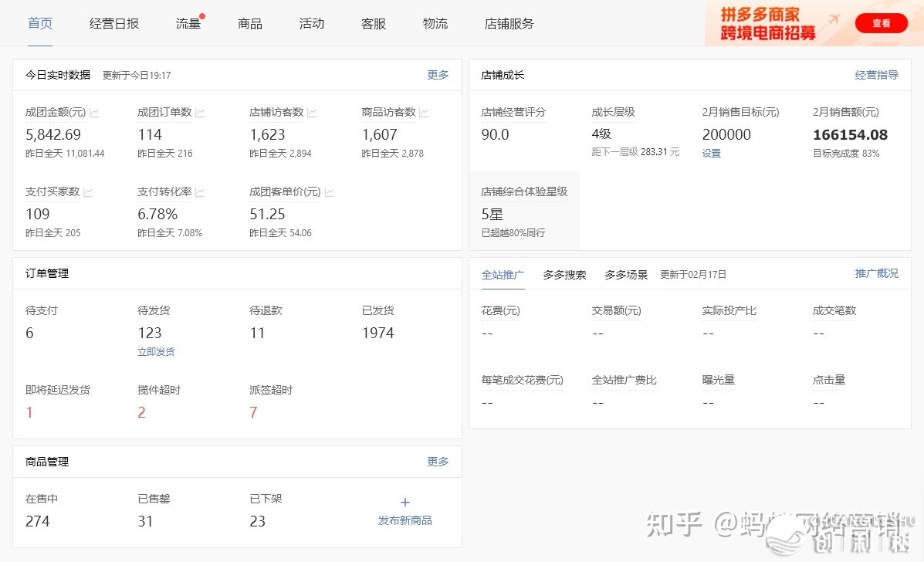Viewport: 924px width, 562px height.
Task: Click 立即发货 link under 待发货
Action: (156, 352)
